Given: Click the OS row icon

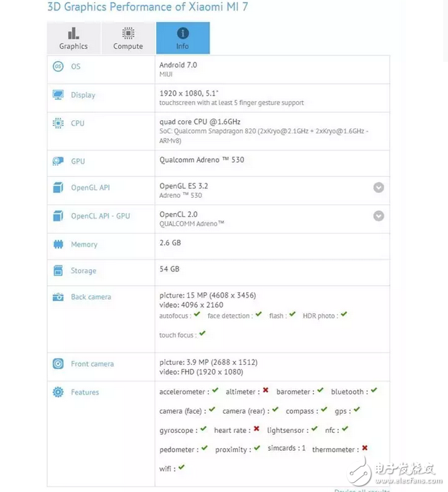Looking at the screenshot, I should point(58,67).
